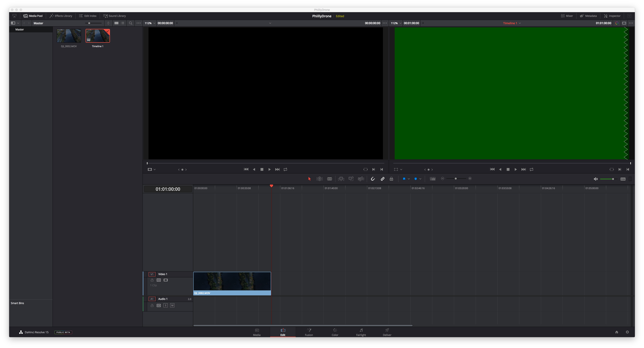Open the Sound Library panel

point(115,16)
